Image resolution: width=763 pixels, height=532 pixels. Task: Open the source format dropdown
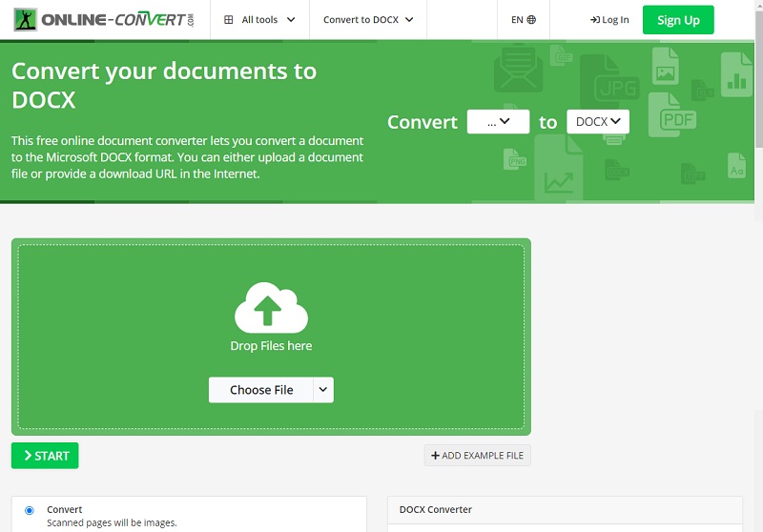[x=498, y=122]
